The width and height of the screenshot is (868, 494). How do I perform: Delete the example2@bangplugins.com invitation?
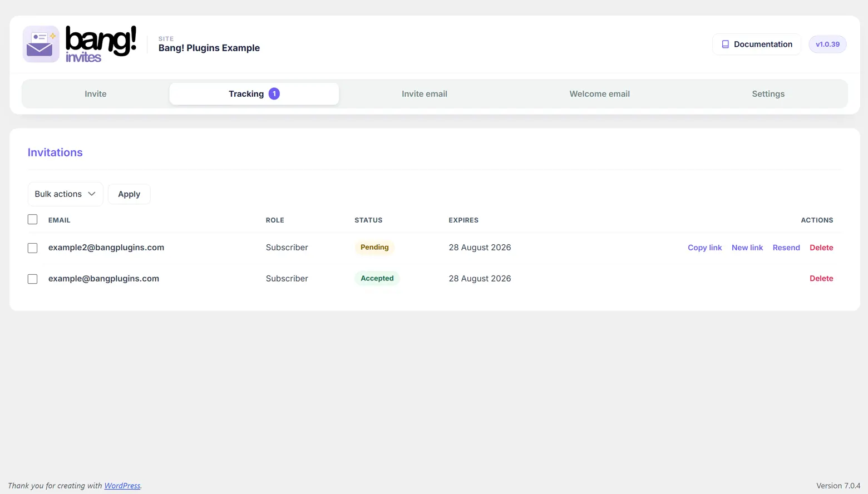coord(821,248)
